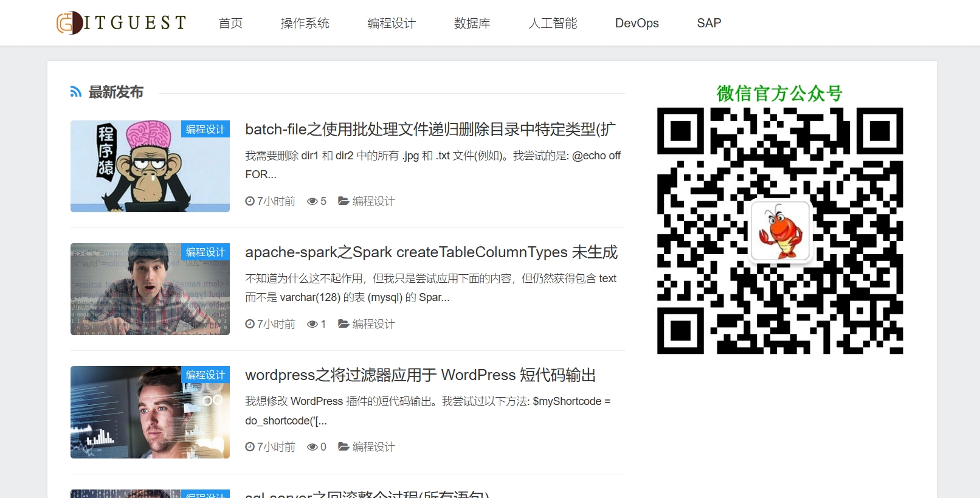This screenshot has height=498, width=980.
Task: Open the 操作系统 menu
Action: [305, 23]
